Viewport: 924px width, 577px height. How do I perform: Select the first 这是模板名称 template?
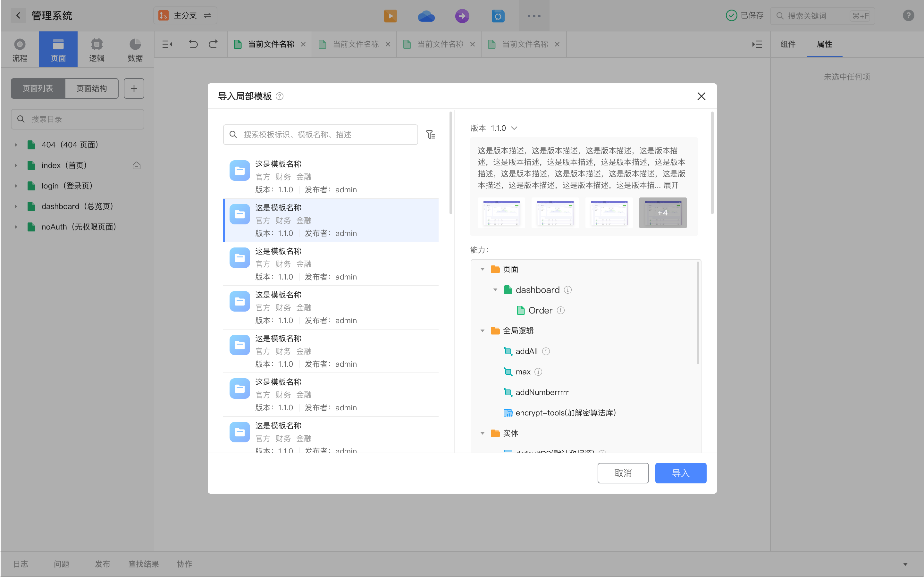point(331,177)
